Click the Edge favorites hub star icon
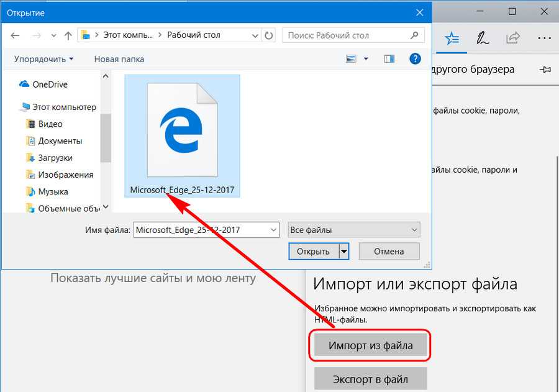Screen dimensions: 559x392 point(452,39)
